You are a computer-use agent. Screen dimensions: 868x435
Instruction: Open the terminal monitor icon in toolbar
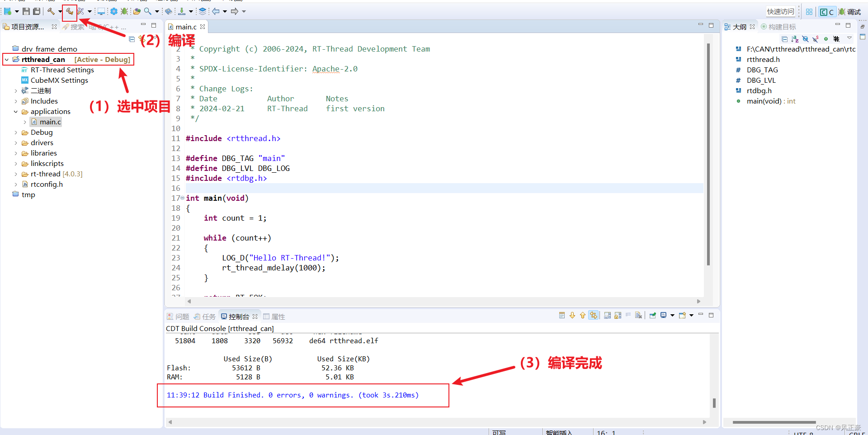coord(101,11)
